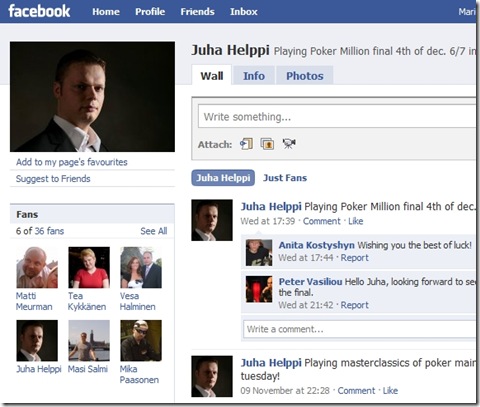Image resolution: width=480 pixels, height=407 pixels.
Task: Click the "09 November at 22:28" timestamp
Action: (285, 390)
